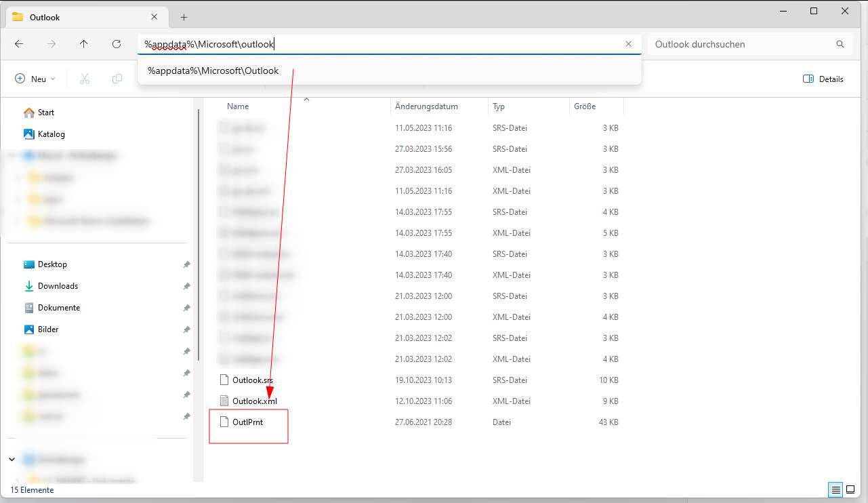Click the forward navigation arrow

pyautogui.click(x=51, y=44)
